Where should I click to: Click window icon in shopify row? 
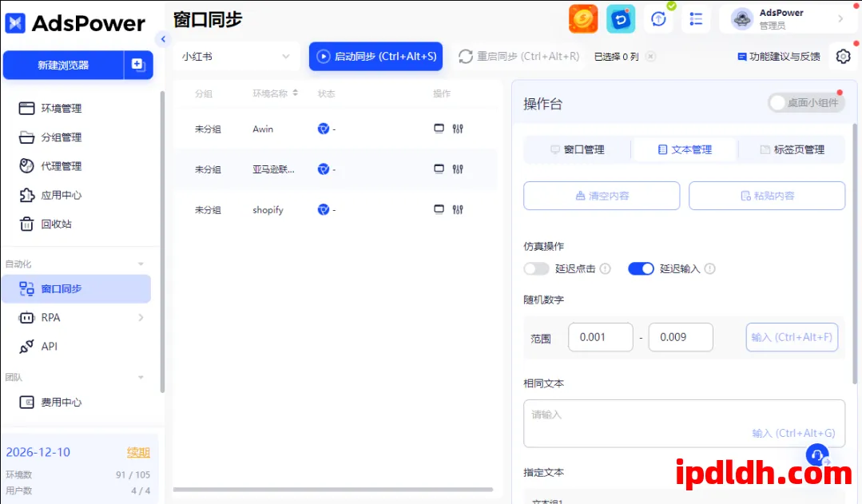439,209
